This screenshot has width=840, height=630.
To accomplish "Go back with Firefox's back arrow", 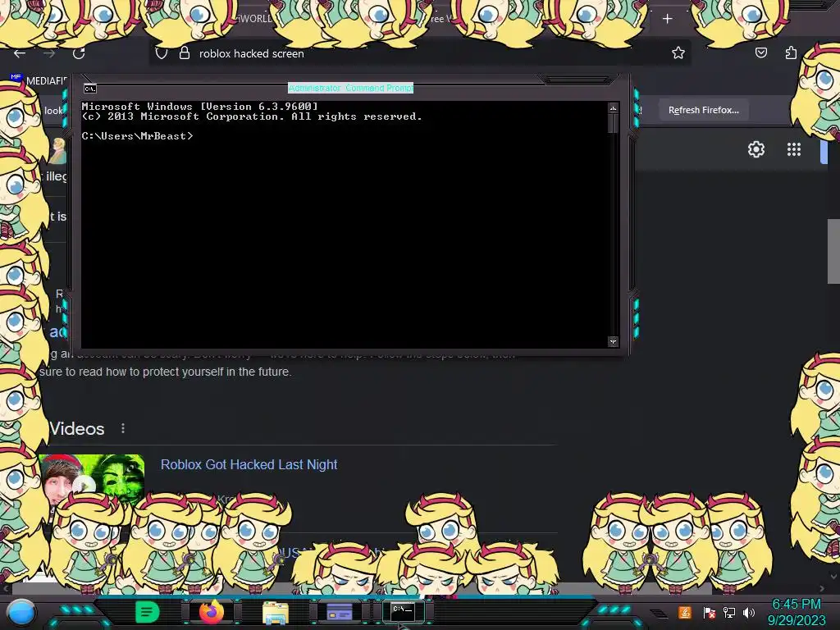I will tap(20, 53).
